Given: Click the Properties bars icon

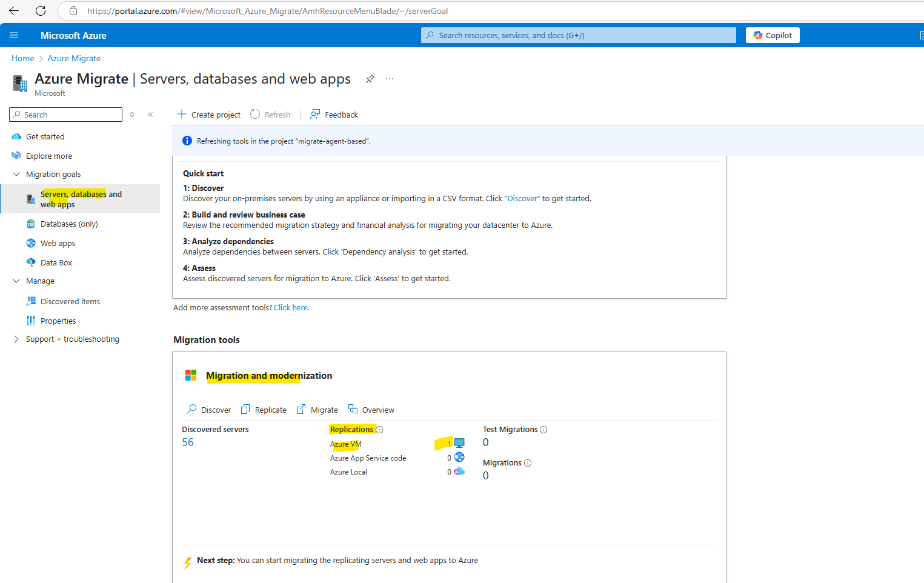Looking at the screenshot, I should [31, 321].
